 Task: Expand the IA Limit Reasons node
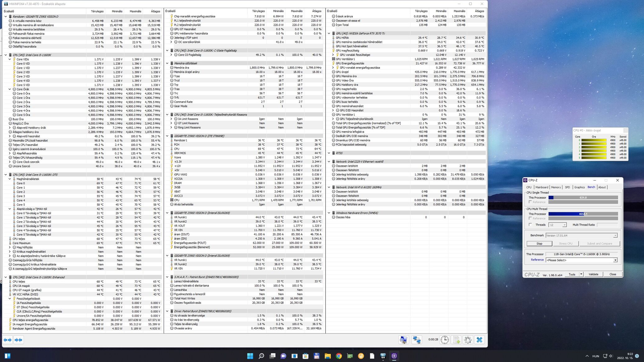click(x=171, y=119)
